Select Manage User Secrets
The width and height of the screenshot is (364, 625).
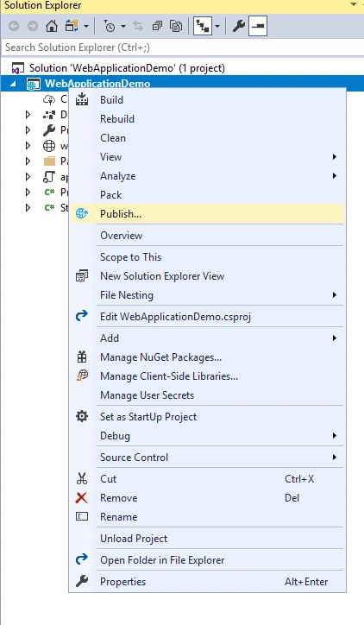(207, 395)
